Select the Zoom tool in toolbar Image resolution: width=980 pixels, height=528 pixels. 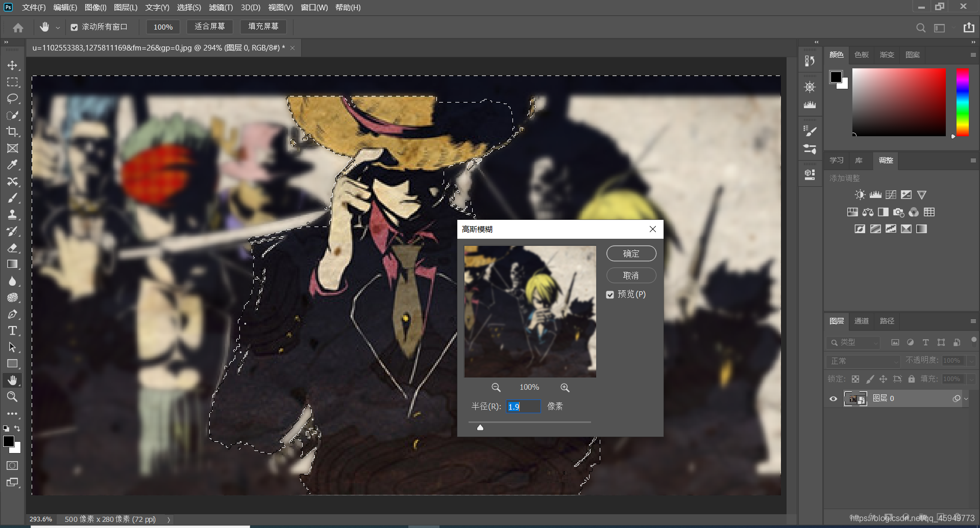pyautogui.click(x=12, y=397)
